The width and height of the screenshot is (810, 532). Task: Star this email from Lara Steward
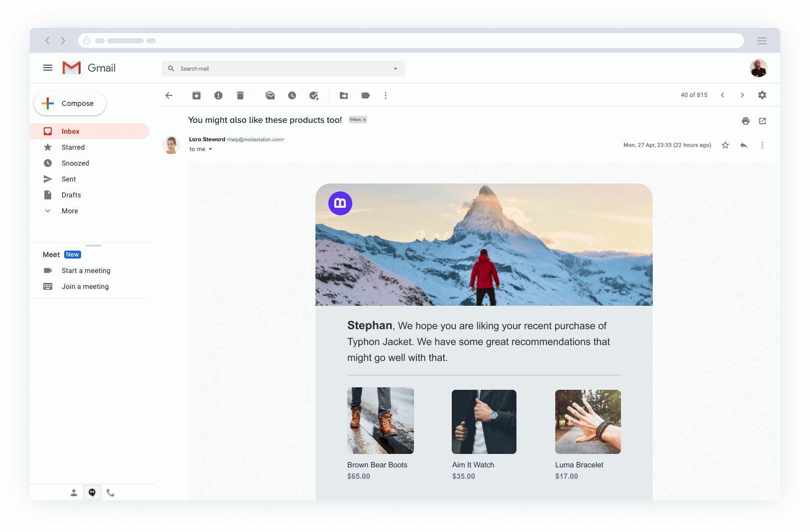pos(725,145)
